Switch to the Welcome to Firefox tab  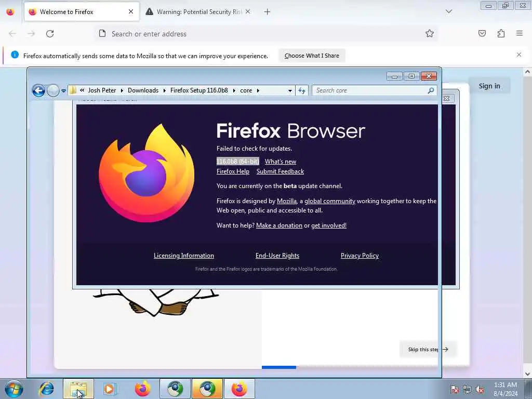pyautogui.click(x=82, y=12)
